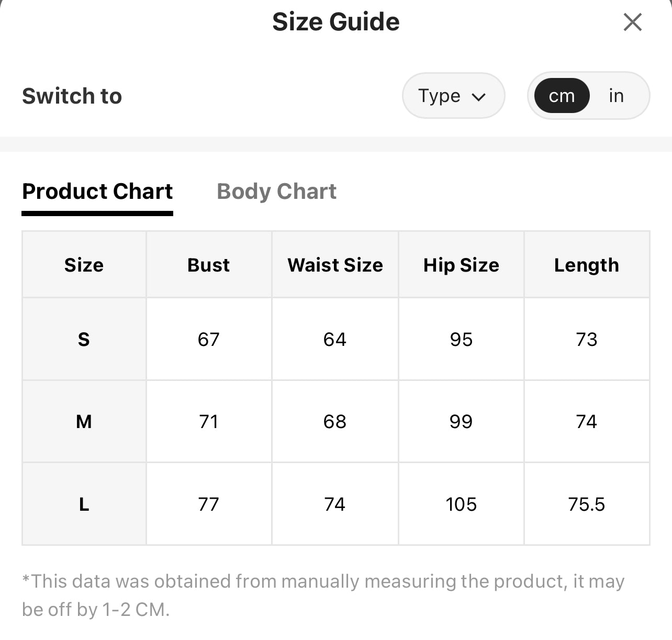Select the L size row label
Viewport: 672px width, 640px height.
84,504
